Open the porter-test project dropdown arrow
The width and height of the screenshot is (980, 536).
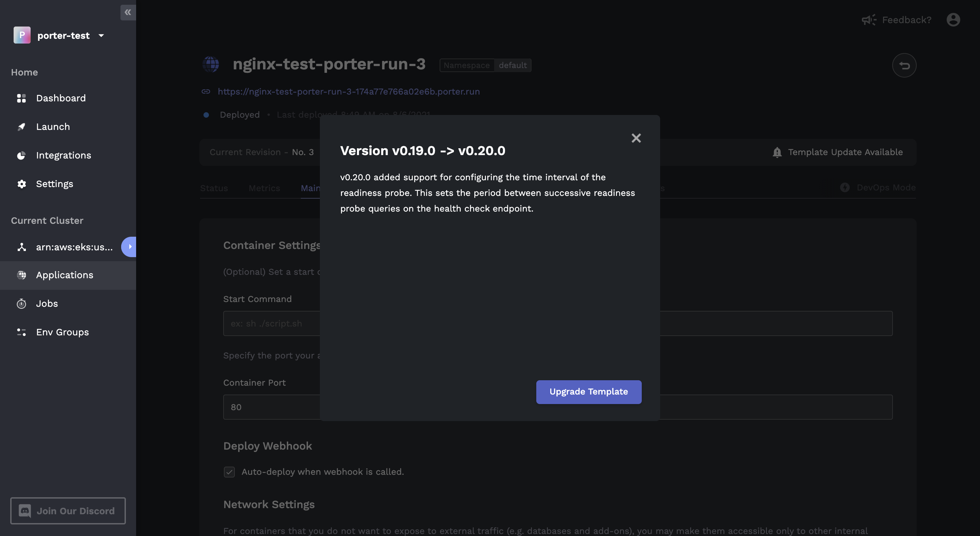(x=101, y=35)
